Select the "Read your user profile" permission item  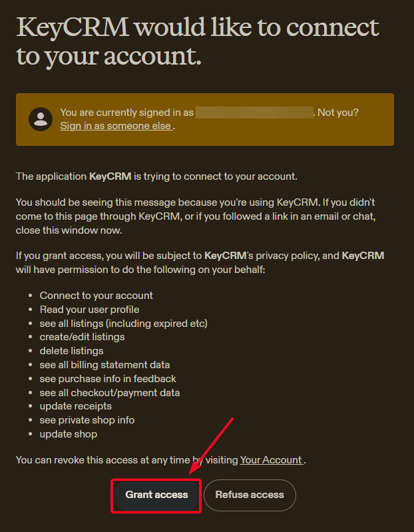coord(89,309)
